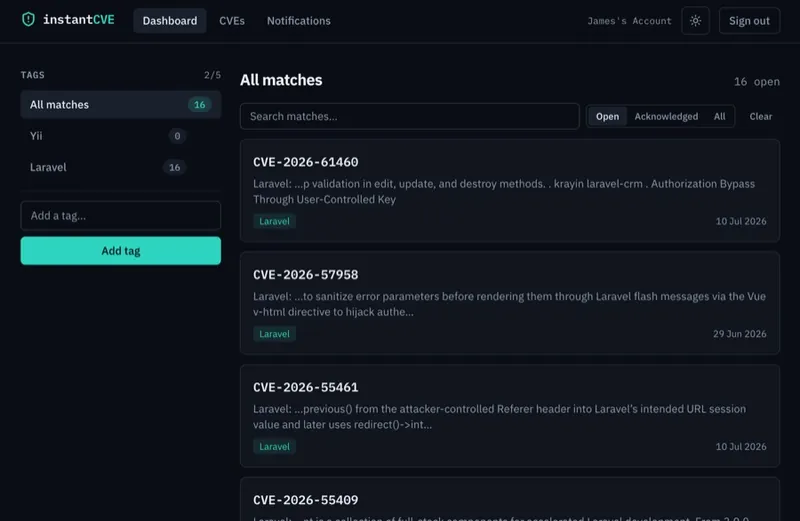This screenshot has height=521, width=800.
Task: Select the Acknowledged status filter
Action: pyautogui.click(x=666, y=116)
